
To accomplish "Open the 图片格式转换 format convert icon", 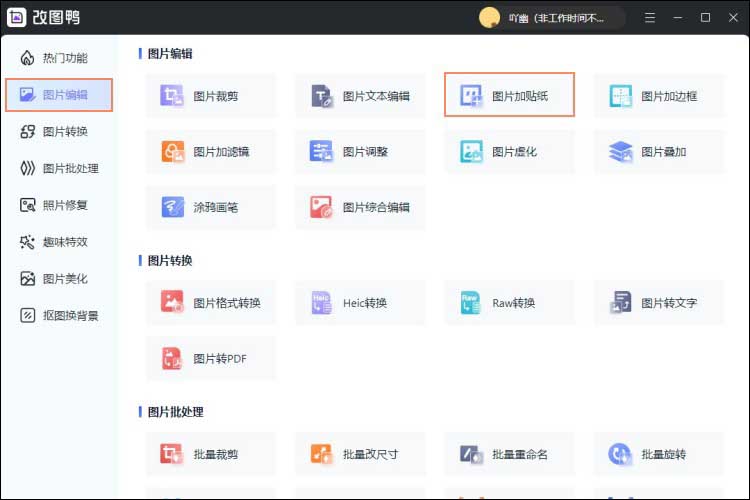I will (x=172, y=302).
